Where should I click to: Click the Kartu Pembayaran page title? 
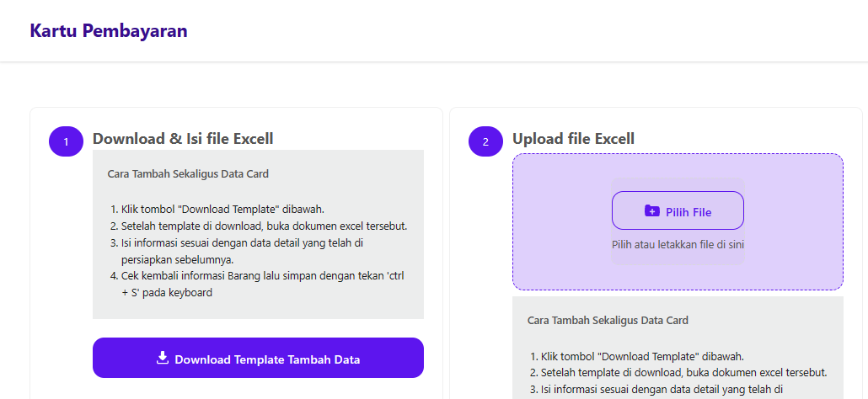[109, 31]
